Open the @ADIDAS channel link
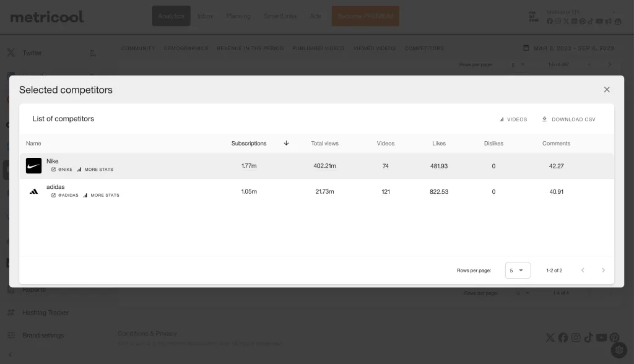The width and height of the screenshot is (634, 364). point(64,196)
